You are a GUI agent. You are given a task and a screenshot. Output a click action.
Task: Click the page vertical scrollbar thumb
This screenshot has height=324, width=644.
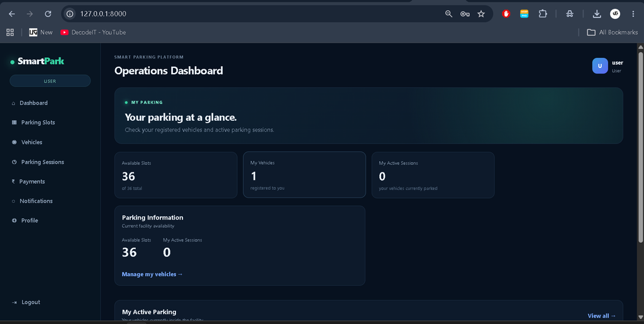pyautogui.click(x=640, y=147)
